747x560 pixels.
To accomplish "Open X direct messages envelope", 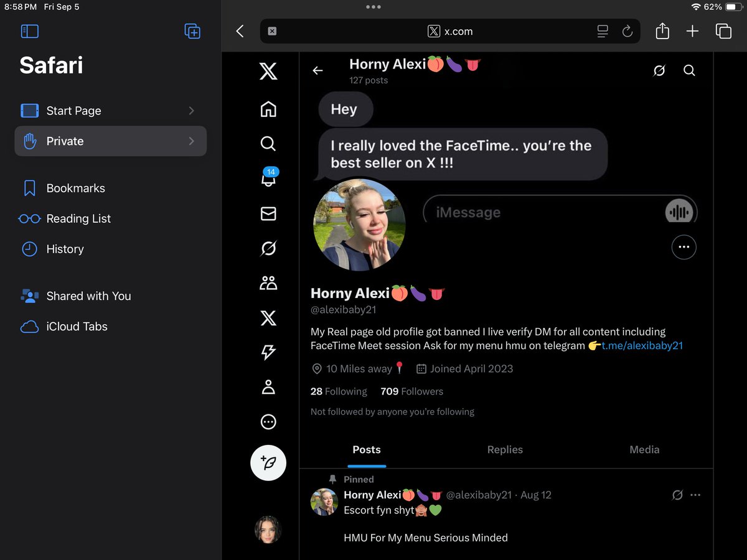I will coord(268,214).
